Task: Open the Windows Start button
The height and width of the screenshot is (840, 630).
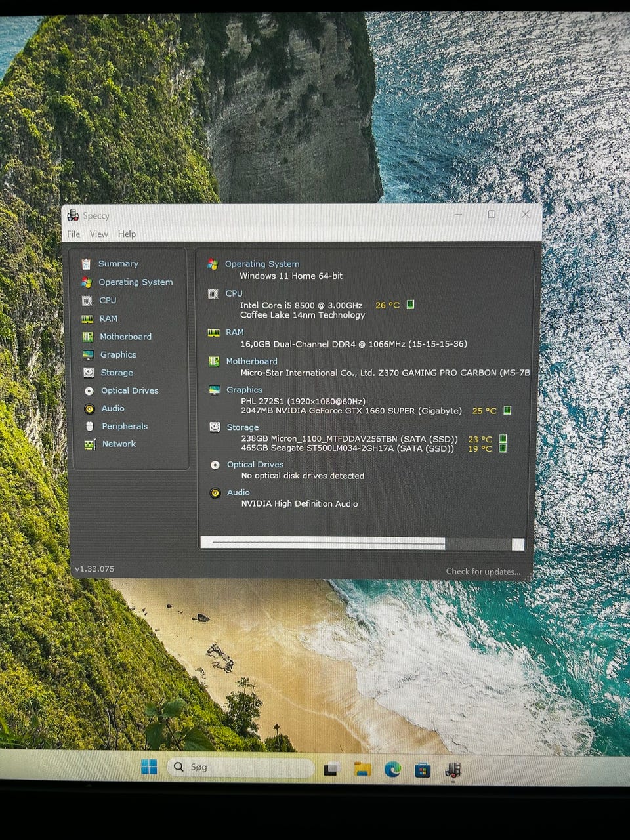Action: coord(149,766)
